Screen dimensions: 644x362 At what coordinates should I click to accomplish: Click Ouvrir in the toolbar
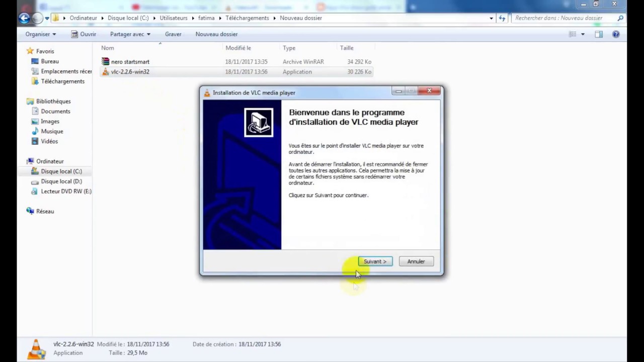pos(84,34)
